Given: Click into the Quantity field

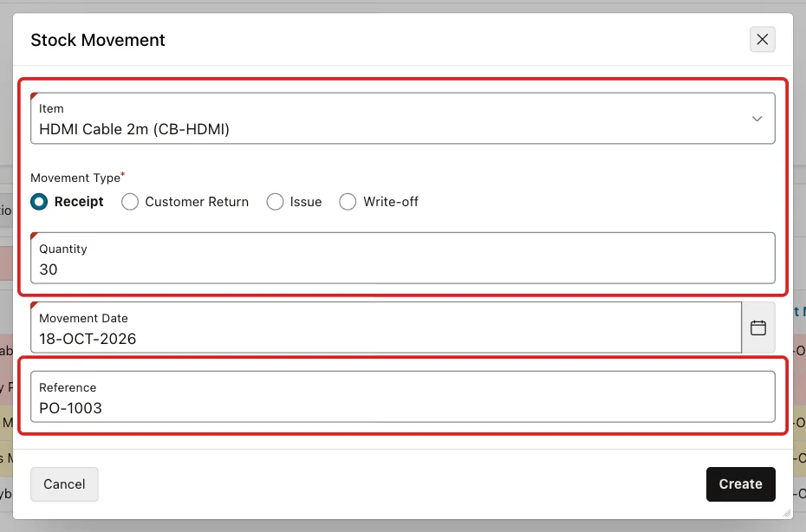Looking at the screenshot, I should coord(403,258).
